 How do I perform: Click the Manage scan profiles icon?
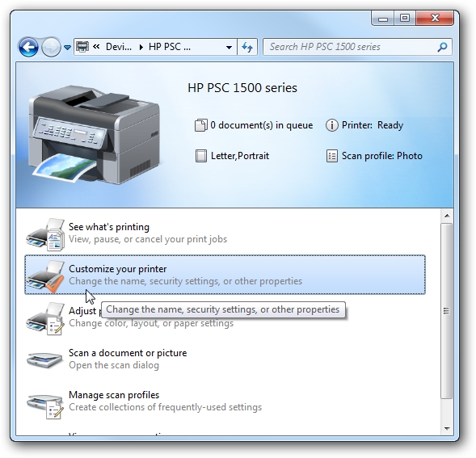45,405
